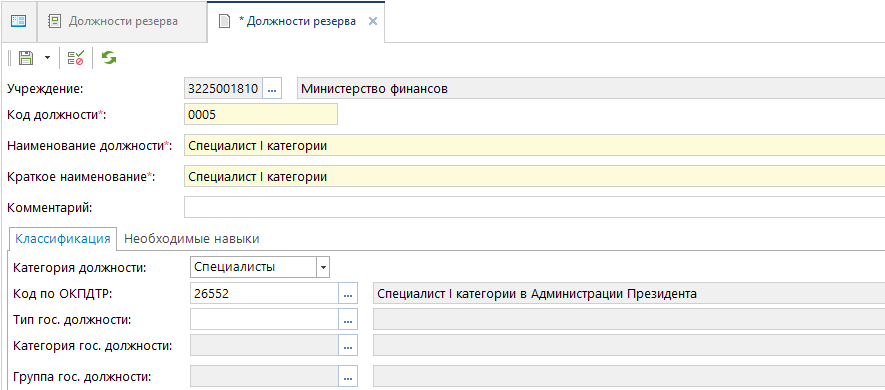Click the document icon on active tab
This screenshot has width=885, height=390.
[x=225, y=22]
